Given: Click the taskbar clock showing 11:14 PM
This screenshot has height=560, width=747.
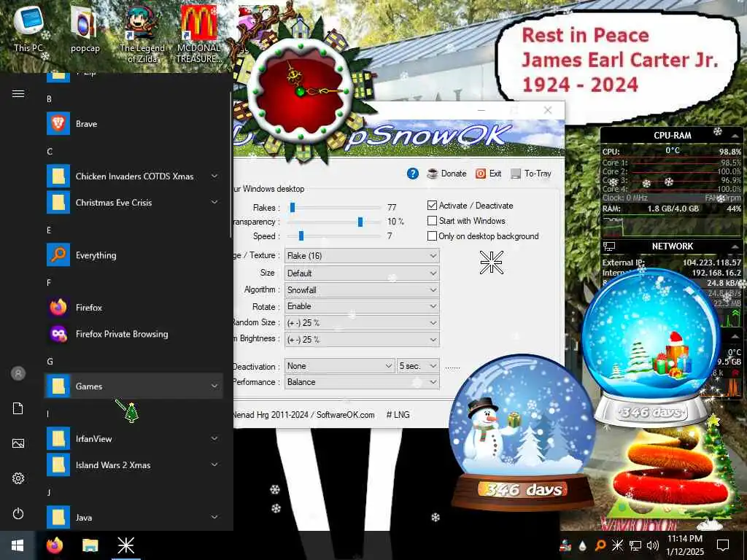Looking at the screenshot, I should click(684, 545).
